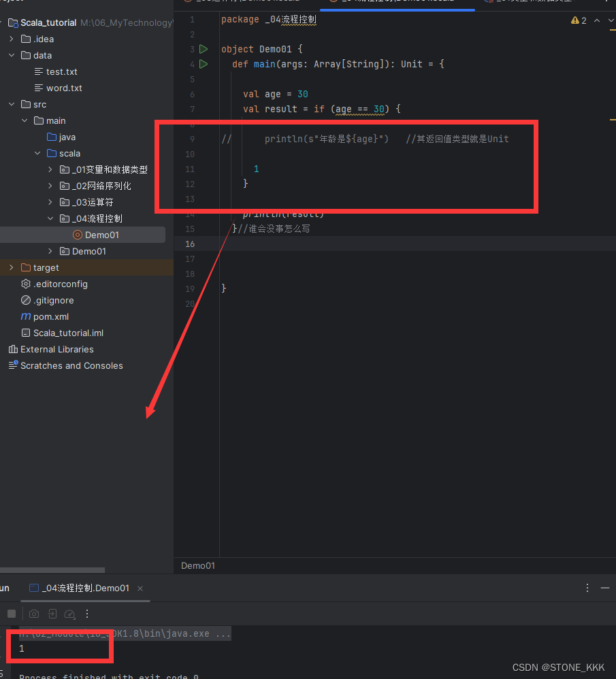
Task: Run the main method via gutter arrow
Action: point(203,64)
